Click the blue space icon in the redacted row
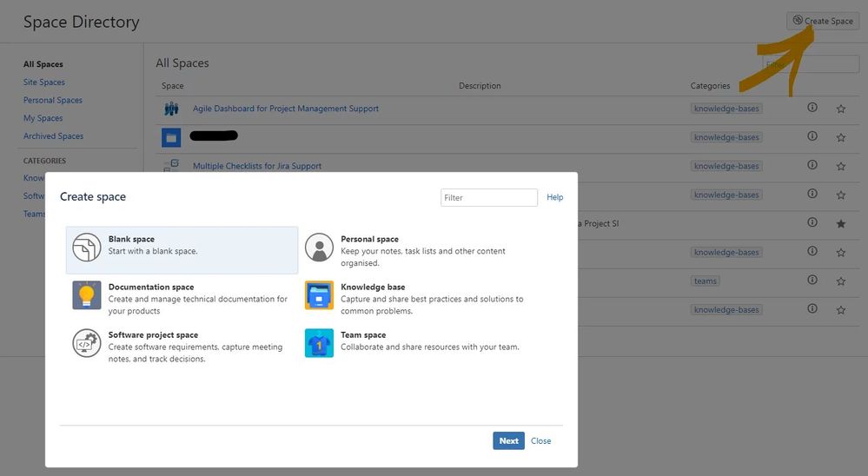This screenshot has width=868, height=476. [171, 137]
